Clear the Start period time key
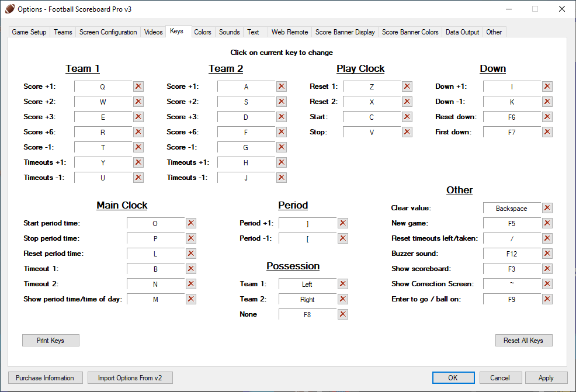Image resolution: width=576 pixels, height=392 pixels. [x=191, y=223]
